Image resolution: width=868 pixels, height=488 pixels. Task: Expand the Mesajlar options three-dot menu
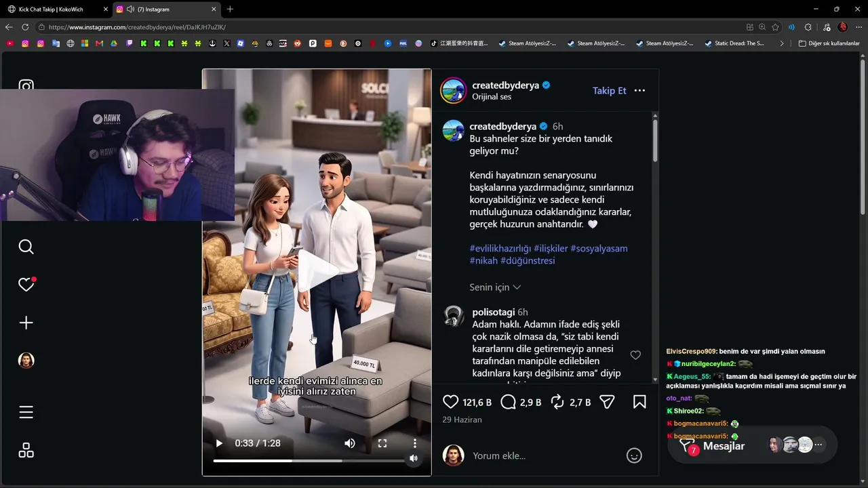pyautogui.click(x=818, y=445)
